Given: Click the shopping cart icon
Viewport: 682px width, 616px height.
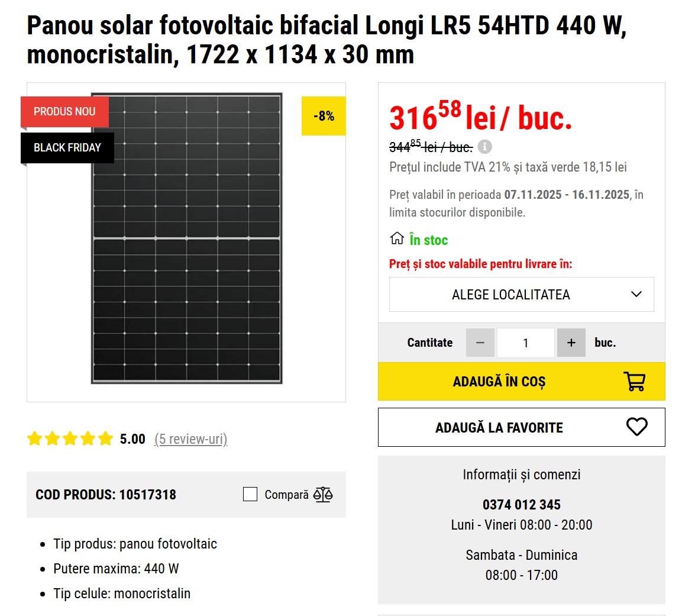Looking at the screenshot, I should point(635,381).
